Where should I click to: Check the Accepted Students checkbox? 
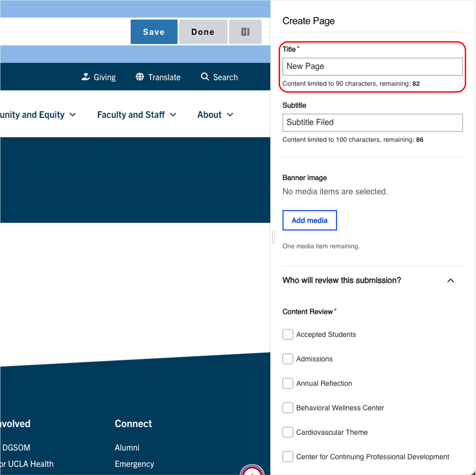288,334
